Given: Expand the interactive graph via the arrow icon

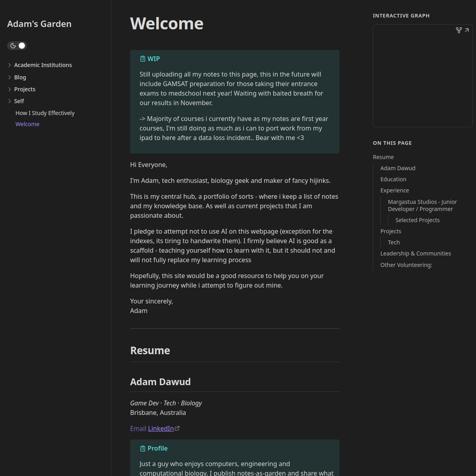Looking at the screenshot, I should pos(467,30).
